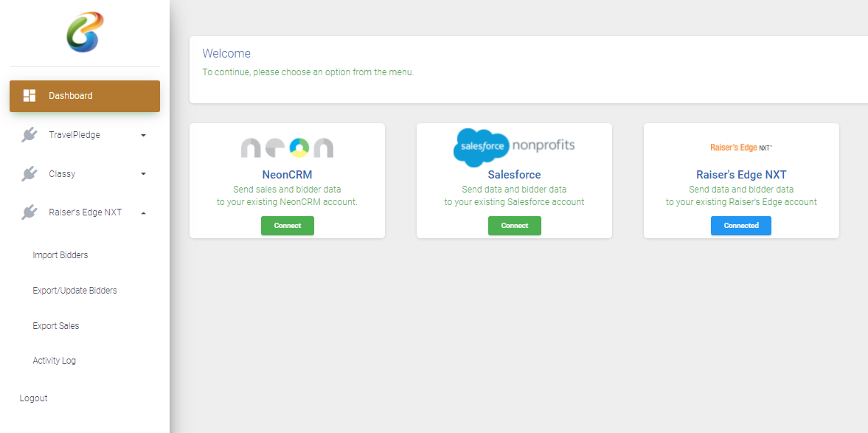Click the colorful app logo in sidebar
Viewport: 868px width, 433px height.
[85, 32]
